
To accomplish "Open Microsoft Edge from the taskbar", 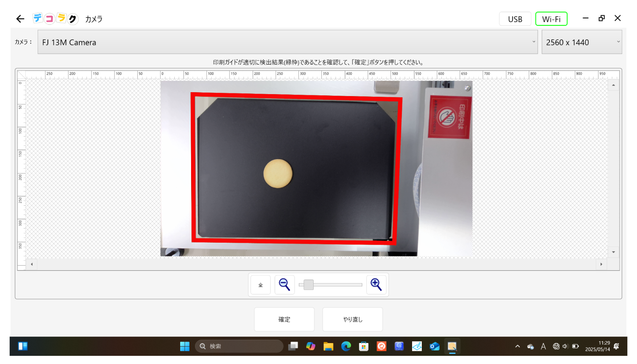I will (346, 346).
